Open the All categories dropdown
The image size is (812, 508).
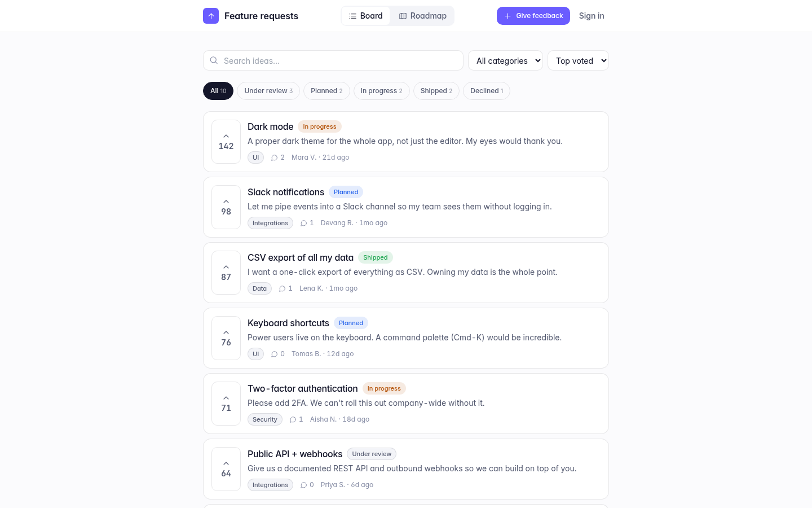click(x=505, y=60)
